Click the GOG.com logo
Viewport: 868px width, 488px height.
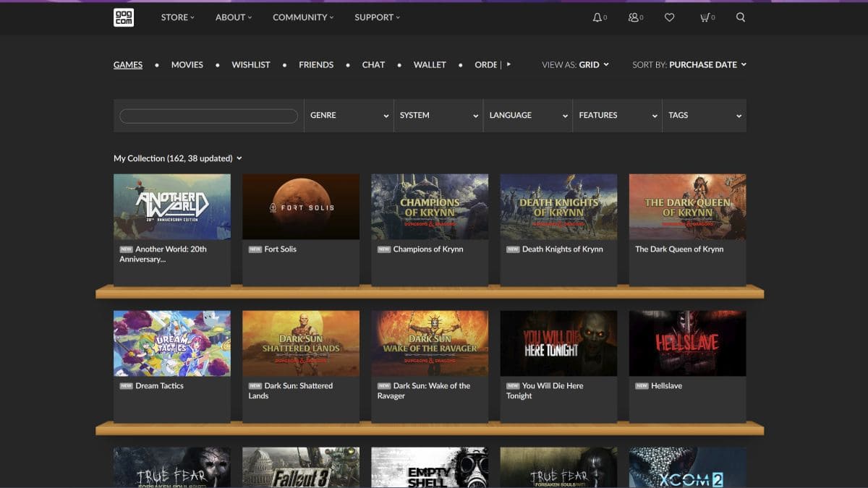[122, 17]
